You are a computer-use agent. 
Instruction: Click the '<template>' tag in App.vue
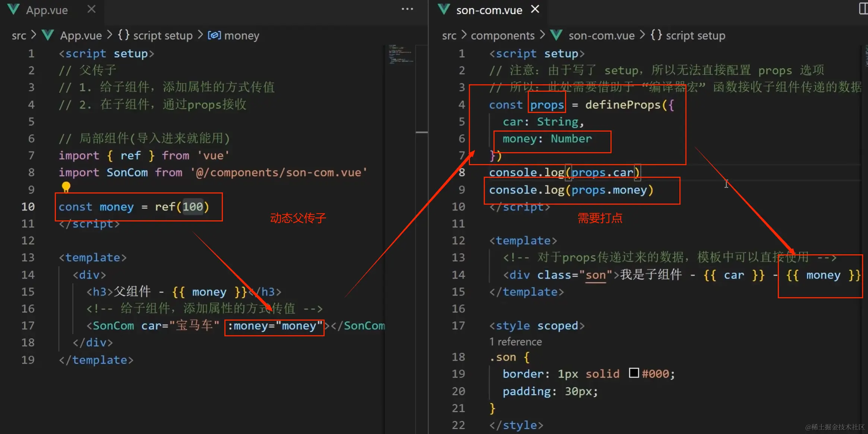pyautogui.click(x=92, y=257)
